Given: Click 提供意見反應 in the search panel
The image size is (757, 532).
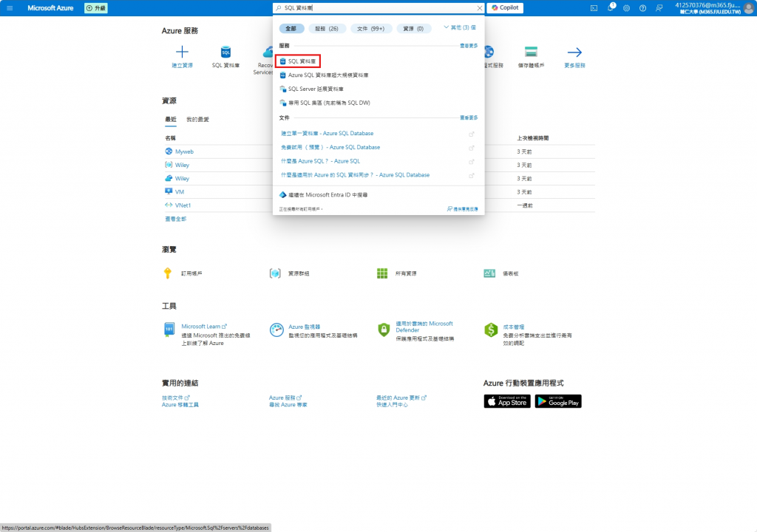Looking at the screenshot, I should pos(463,209).
